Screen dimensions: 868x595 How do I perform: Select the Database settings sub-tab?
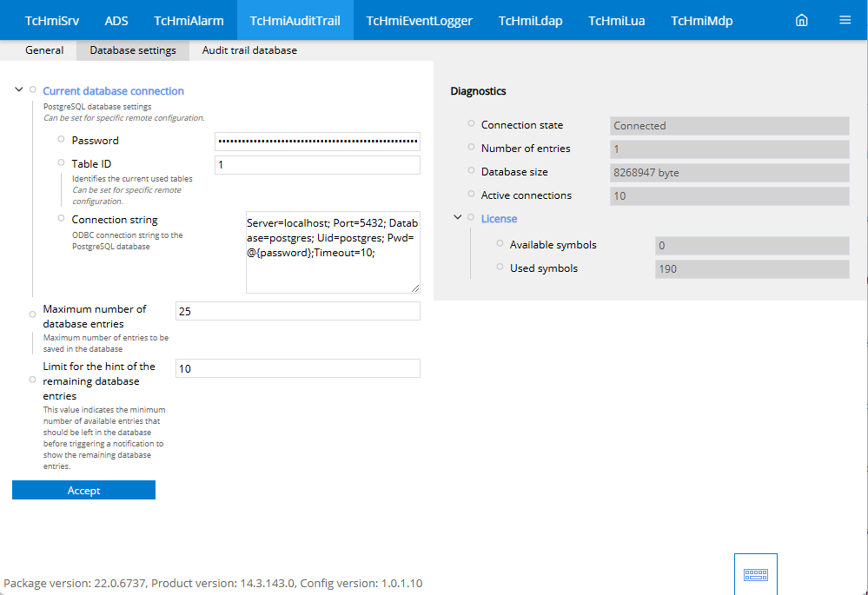click(x=133, y=50)
